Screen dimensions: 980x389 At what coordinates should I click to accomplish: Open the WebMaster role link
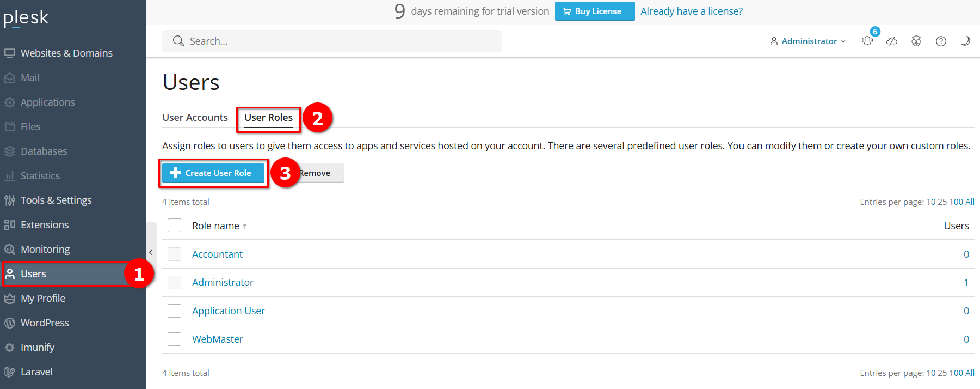(217, 339)
